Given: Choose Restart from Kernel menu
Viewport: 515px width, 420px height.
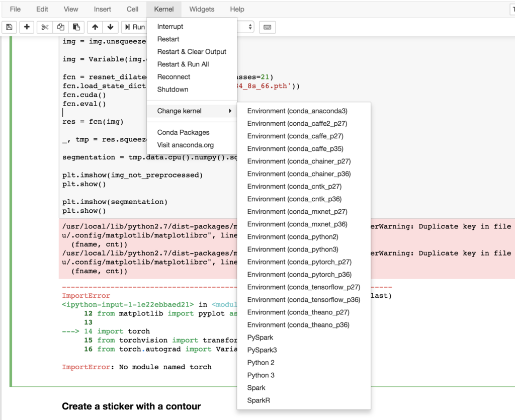Looking at the screenshot, I should coord(192,39).
